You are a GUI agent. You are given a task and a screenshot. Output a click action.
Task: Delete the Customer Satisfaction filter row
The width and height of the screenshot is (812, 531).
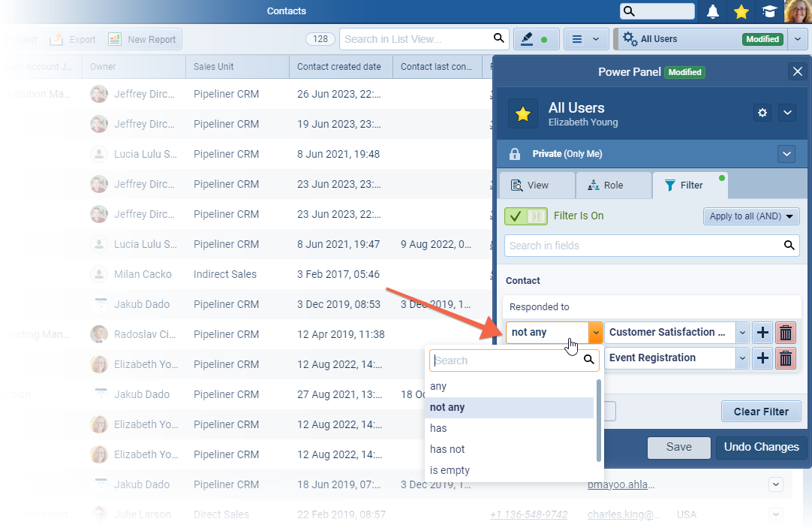pyautogui.click(x=786, y=333)
